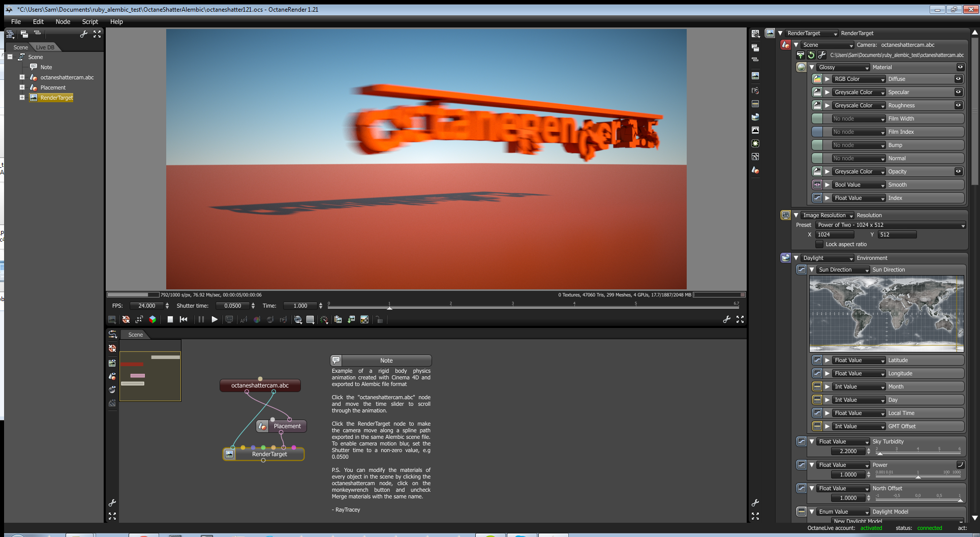Open the File menu
This screenshot has width=980, height=537.
point(16,21)
